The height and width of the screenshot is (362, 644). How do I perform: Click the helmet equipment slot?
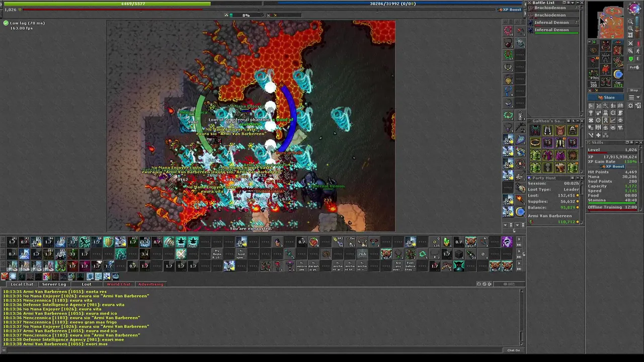point(606,45)
